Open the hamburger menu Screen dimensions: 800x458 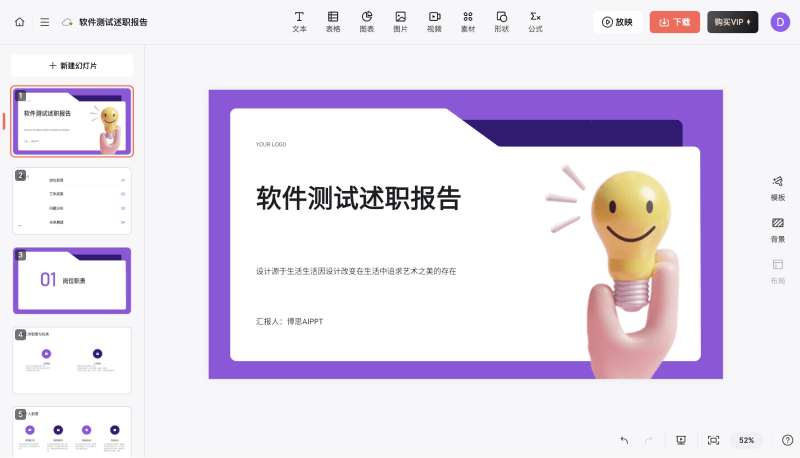pyautogui.click(x=44, y=21)
